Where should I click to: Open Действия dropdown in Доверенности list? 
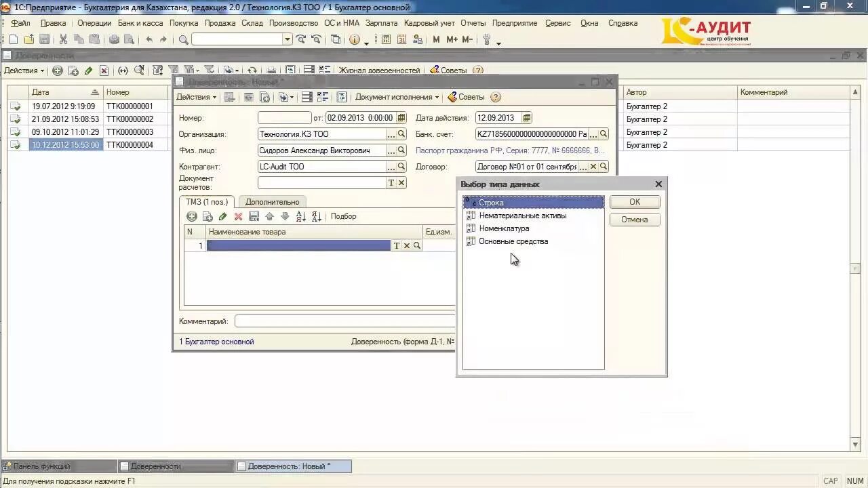24,70
